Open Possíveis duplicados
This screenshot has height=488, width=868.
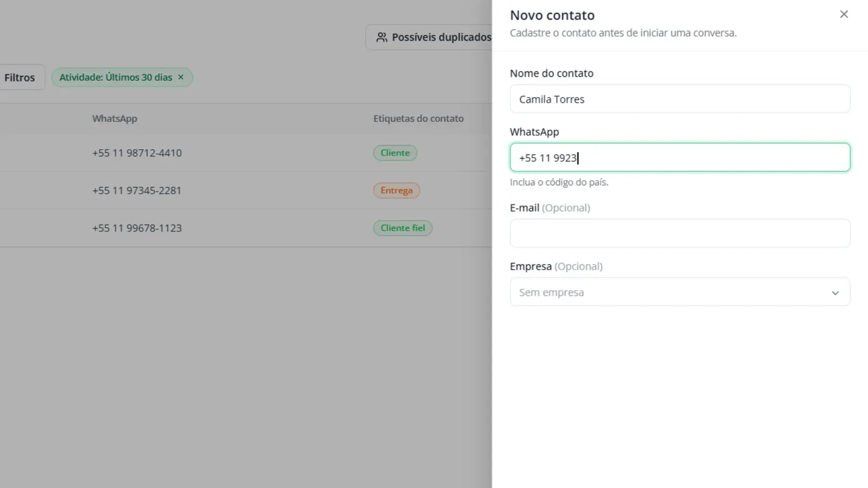[430, 37]
